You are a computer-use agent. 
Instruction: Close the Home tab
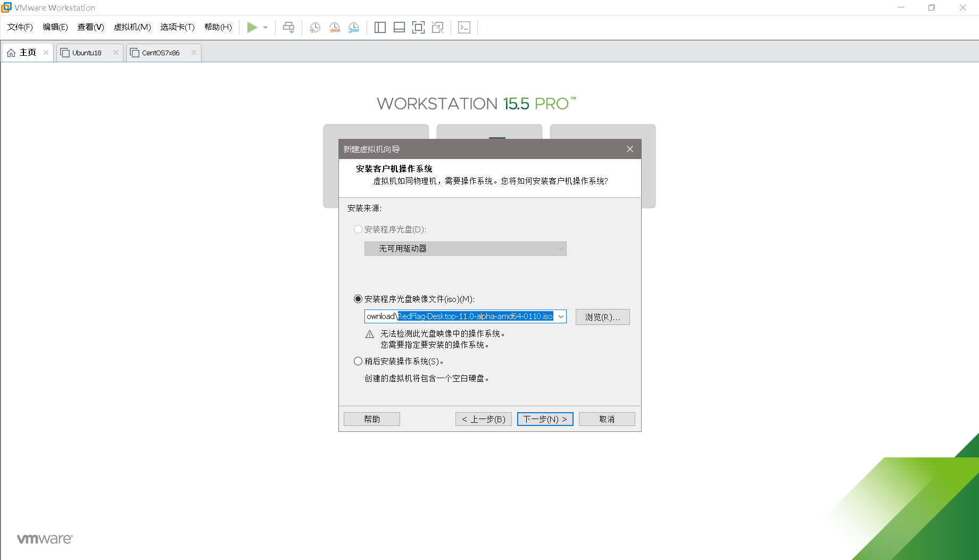tap(46, 52)
